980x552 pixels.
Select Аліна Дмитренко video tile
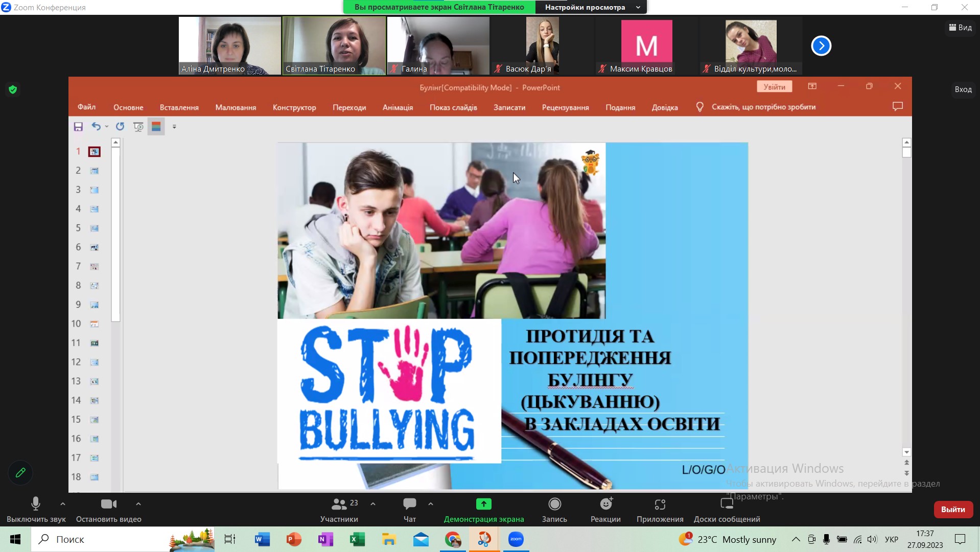[230, 46]
